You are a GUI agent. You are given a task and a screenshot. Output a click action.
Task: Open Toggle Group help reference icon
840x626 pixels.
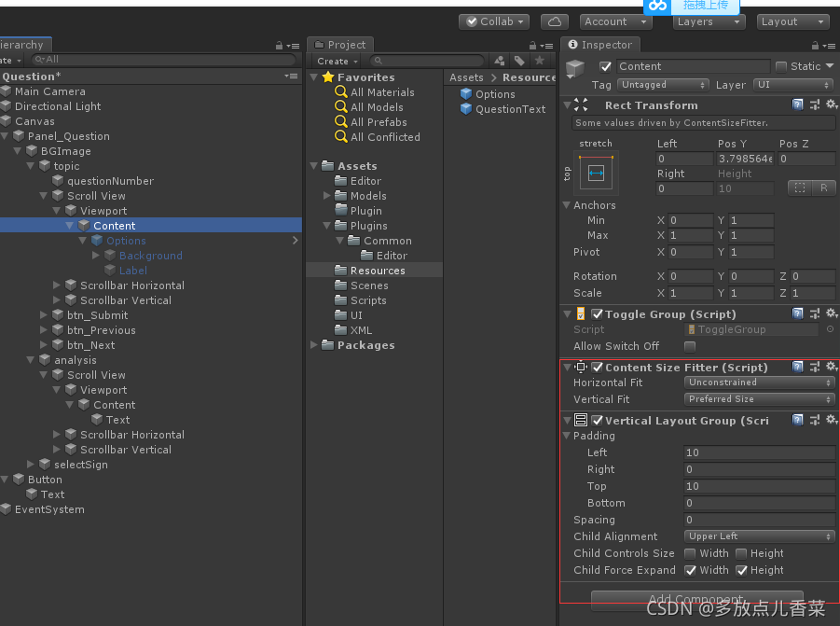pyautogui.click(x=798, y=313)
